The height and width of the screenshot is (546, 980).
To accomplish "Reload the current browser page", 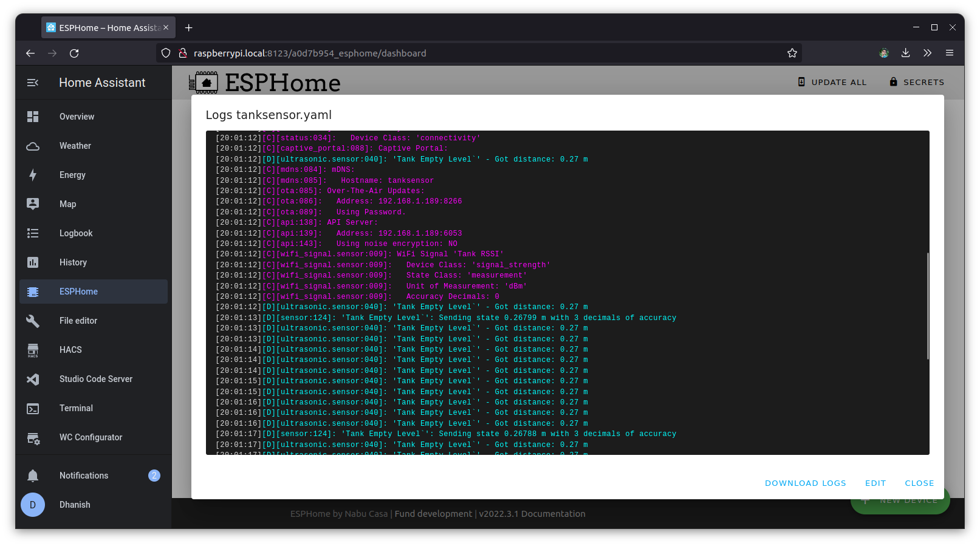I will tap(74, 53).
